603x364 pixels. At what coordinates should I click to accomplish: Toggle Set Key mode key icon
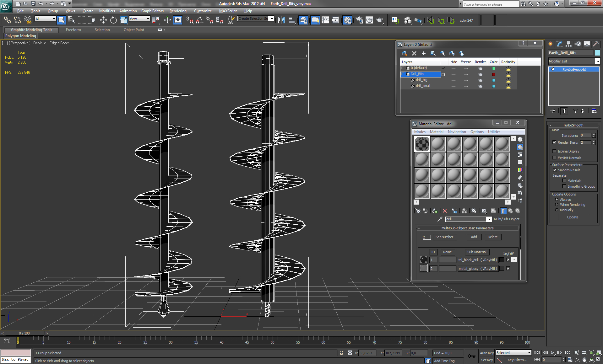pyautogui.click(x=471, y=356)
